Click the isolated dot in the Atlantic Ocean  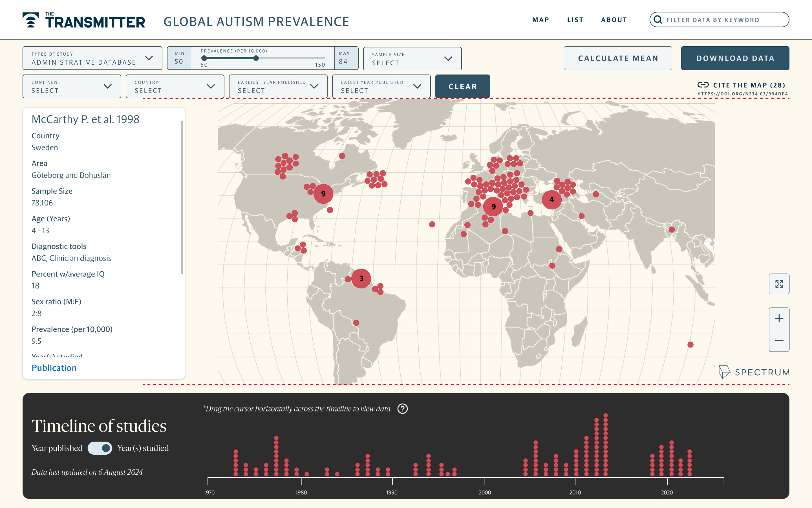432,224
